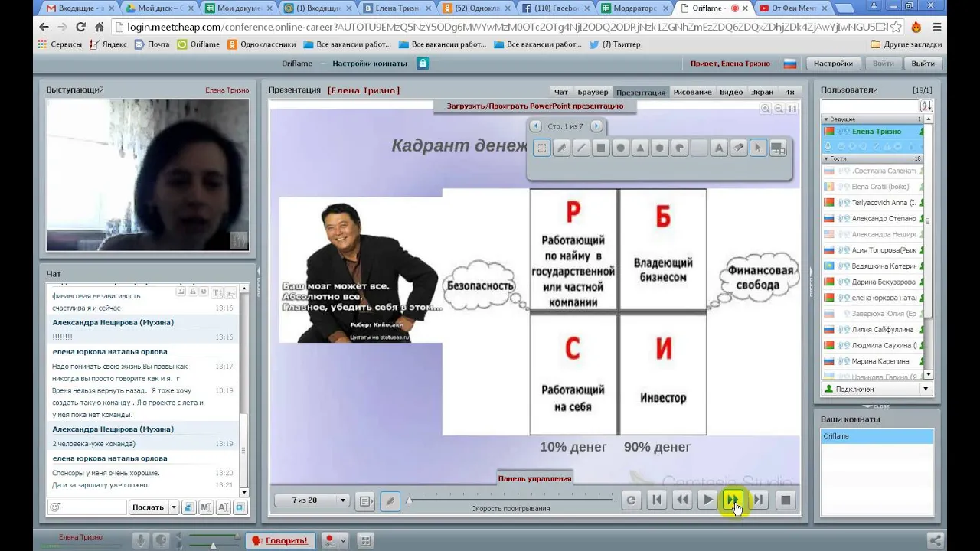
Task: Click the fullscreen layout icon in bottom bar
Action: 364,540
